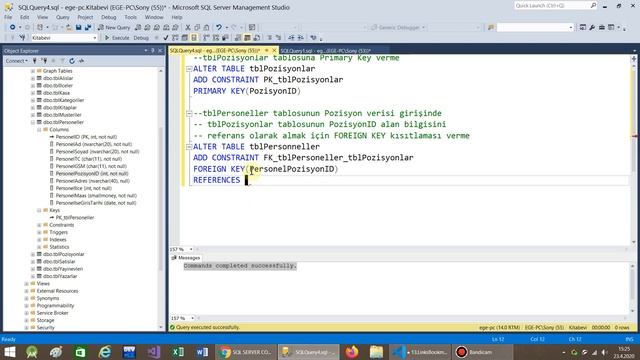
Task: Open Word from the taskbar
Action: point(202,352)
